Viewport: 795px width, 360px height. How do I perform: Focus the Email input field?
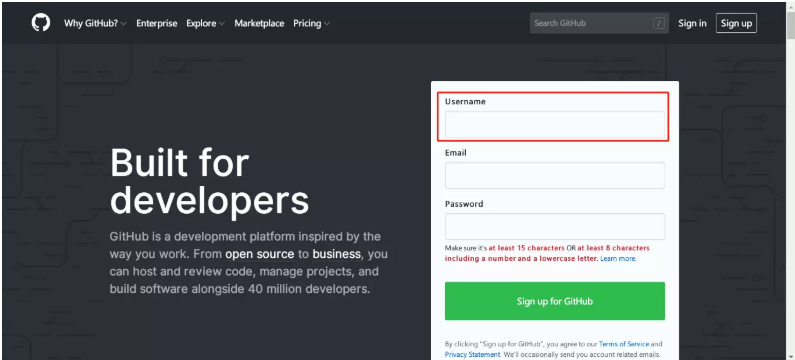tap(555, 175)
